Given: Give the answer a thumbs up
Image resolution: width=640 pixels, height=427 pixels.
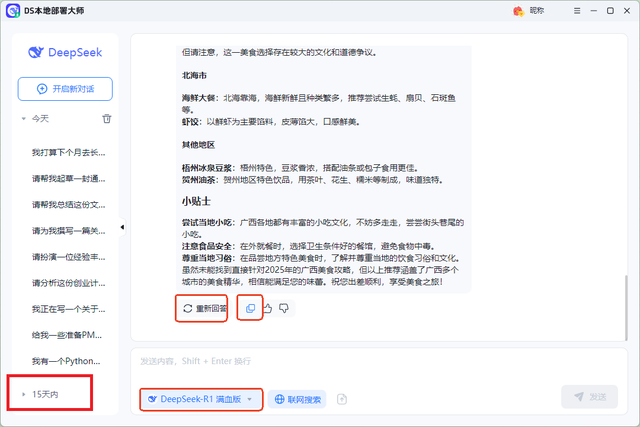Looking at the screenshot, I should pos(268,309).
